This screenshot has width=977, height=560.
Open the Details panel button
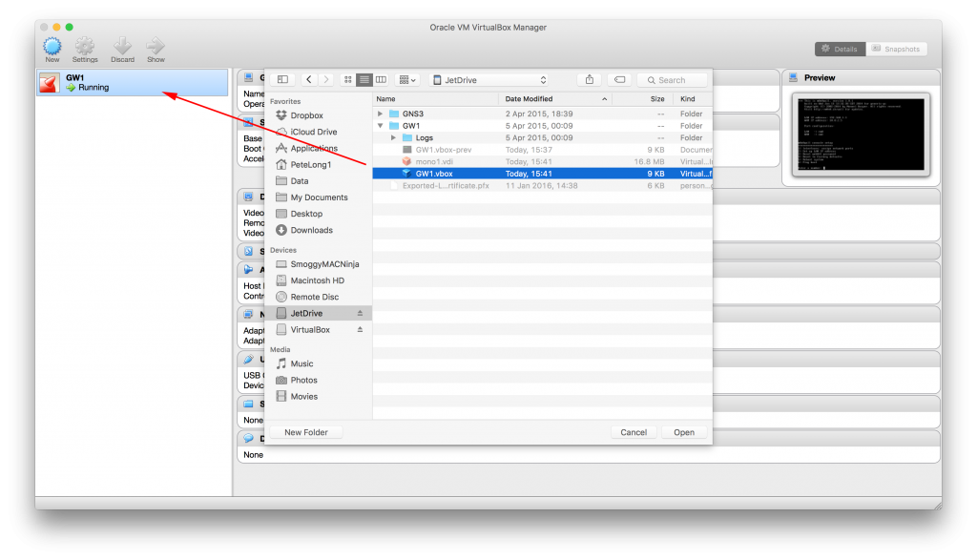click(x=840, y=49)
